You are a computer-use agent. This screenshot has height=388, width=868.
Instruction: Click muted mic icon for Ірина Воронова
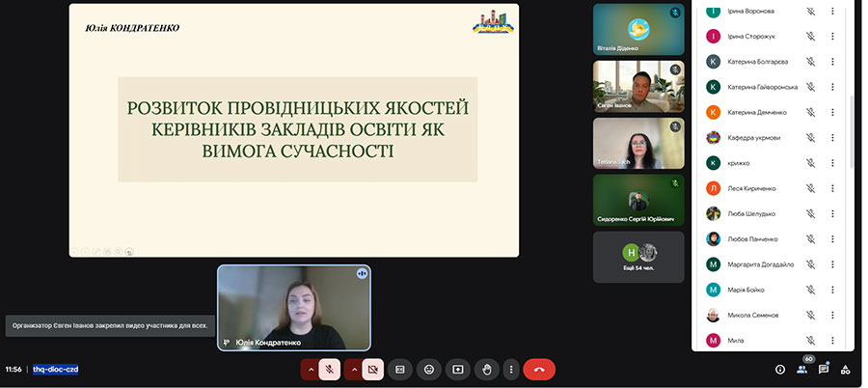(x=810, y=11)
